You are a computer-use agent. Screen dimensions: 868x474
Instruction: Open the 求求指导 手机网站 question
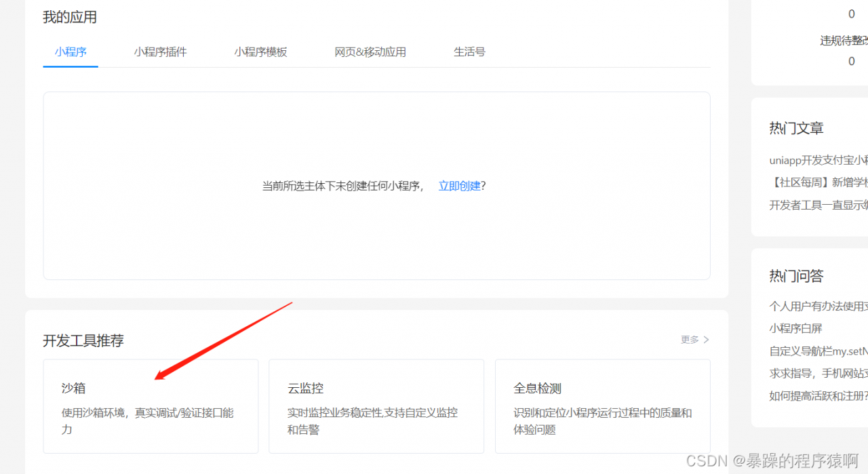coord(815,373)
